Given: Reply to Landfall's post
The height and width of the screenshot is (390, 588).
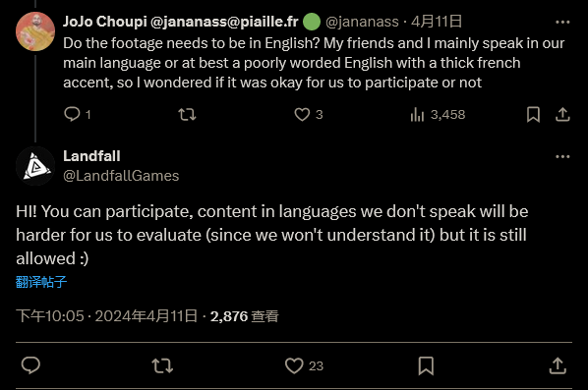Looking at the screenshot, I should pos(30,365).
